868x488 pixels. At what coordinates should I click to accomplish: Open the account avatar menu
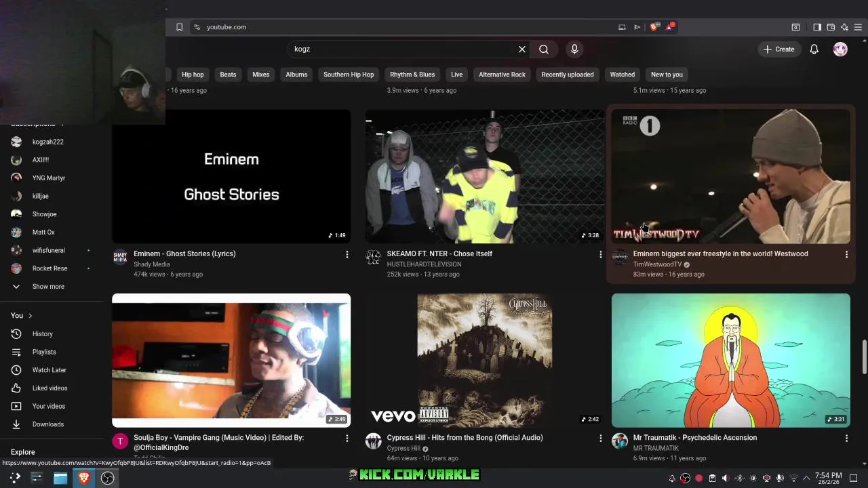[840, 49]
